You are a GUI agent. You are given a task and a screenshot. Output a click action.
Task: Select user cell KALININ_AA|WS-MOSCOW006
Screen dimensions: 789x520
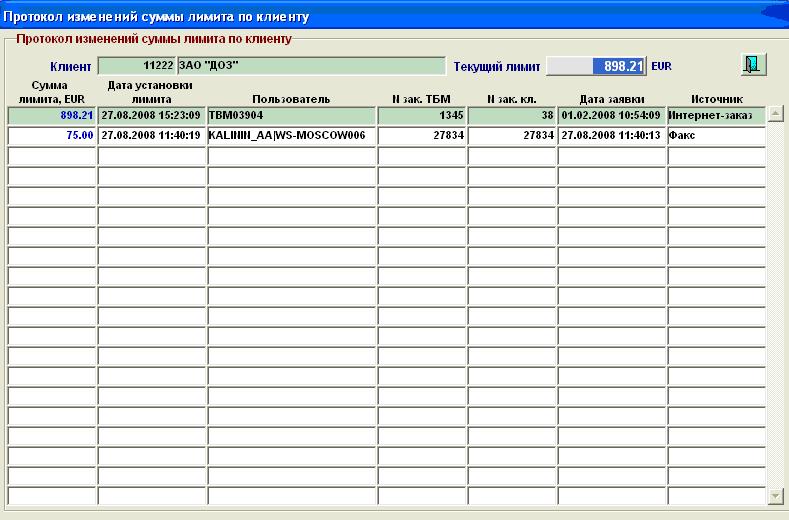pos(291,135)
